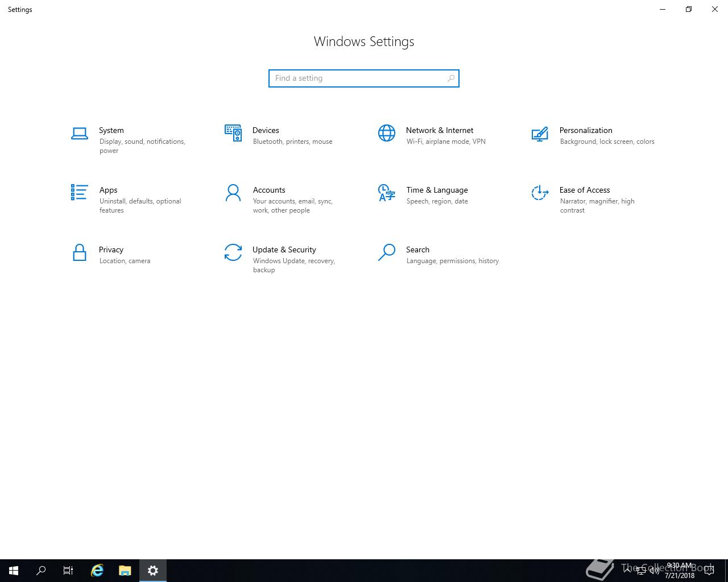Open the Apps list icon
Screen dimensions: 728x582
click(x=80, y=193)
